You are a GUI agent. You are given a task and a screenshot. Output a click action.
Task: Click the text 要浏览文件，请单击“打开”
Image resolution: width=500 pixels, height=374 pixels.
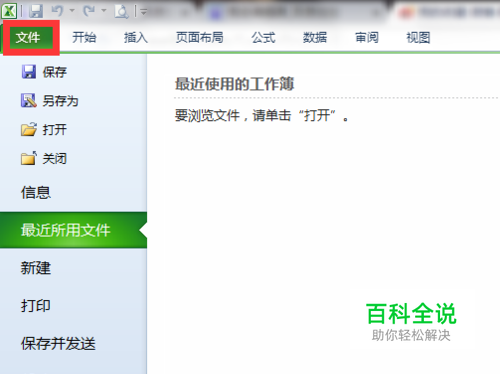tap(262, 116)
